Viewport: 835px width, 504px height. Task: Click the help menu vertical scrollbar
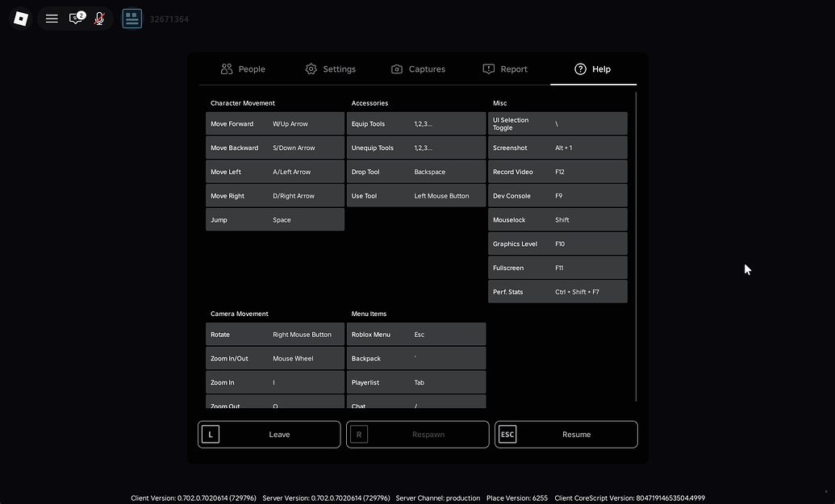tap(636, 247)
